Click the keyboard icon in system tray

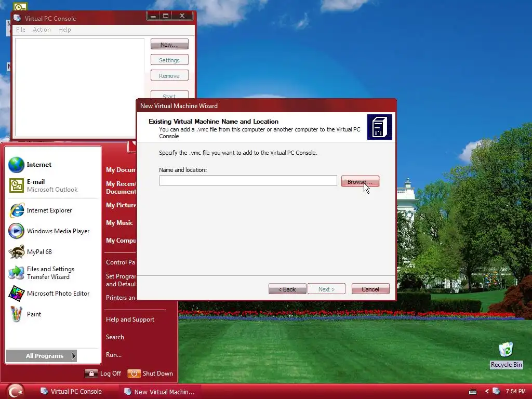point(473,392)
